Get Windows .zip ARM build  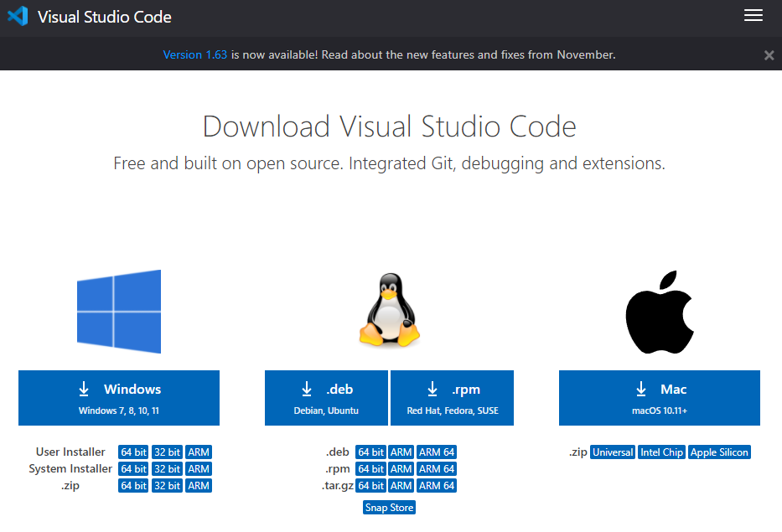click(199, 486)
